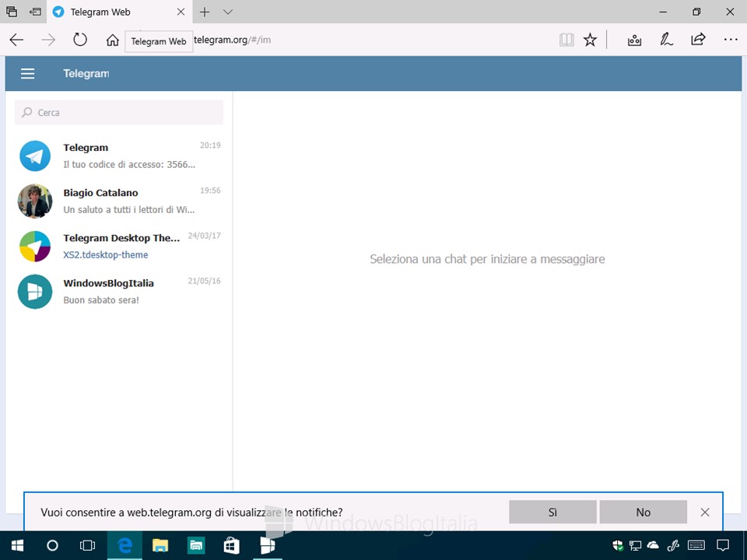Image resolution: width=747 pixels, height=560 pixels.
Task: Open WindowsBlogItalia chat
Action: tap(119, 292)
